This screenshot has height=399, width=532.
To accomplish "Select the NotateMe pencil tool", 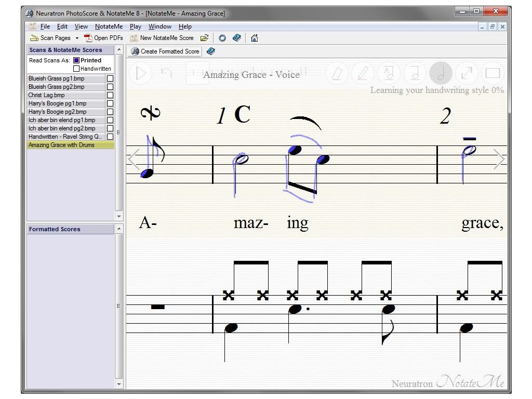I will pos(363,73).
